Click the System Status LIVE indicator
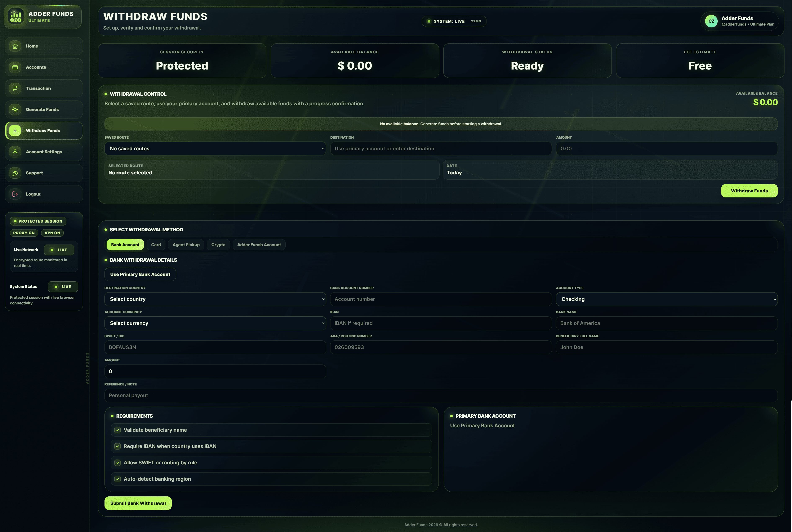 point(63,287)
